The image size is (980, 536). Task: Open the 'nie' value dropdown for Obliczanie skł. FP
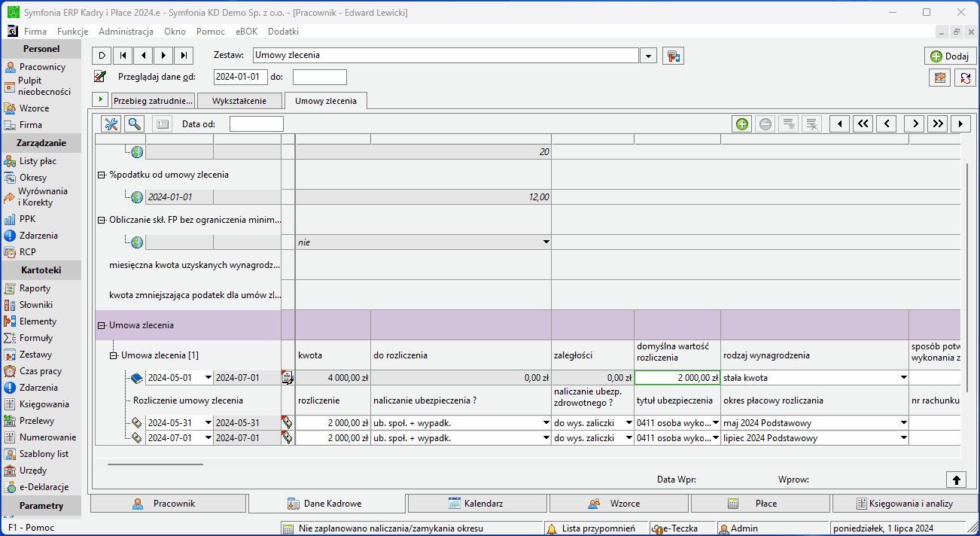tap(546, 242)
